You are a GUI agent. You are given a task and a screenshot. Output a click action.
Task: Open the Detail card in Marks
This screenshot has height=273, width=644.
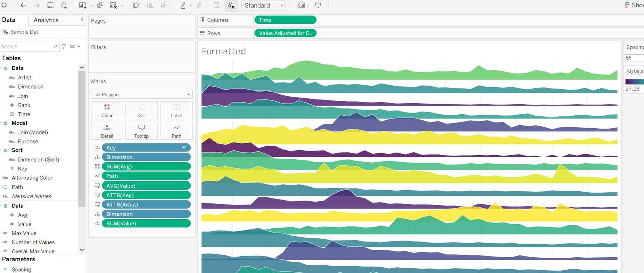tap(107, 131)
